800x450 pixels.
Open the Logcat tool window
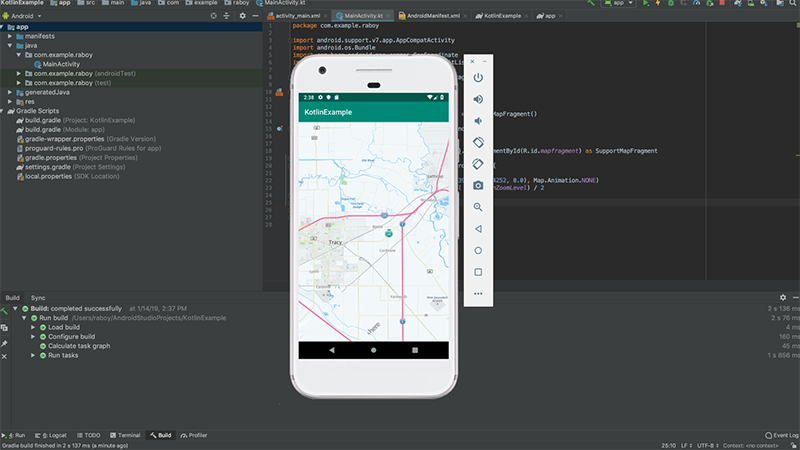tap(52, 435)
